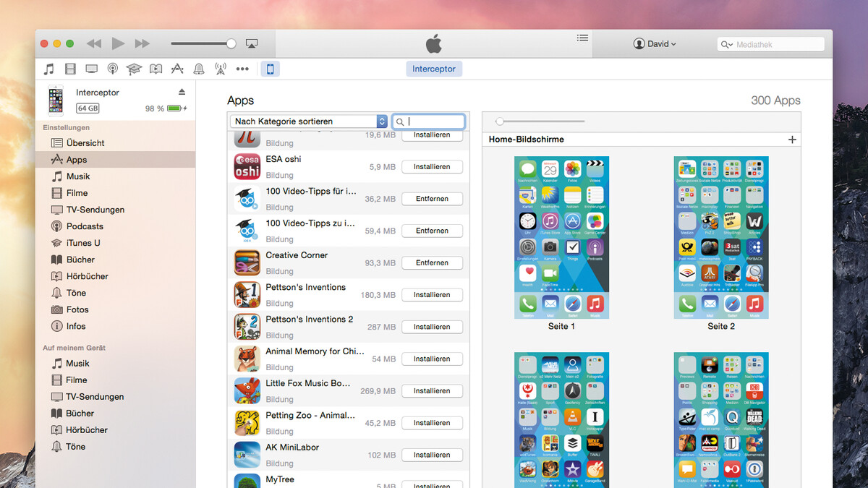Open the playlist list view icon

[582, 38]
